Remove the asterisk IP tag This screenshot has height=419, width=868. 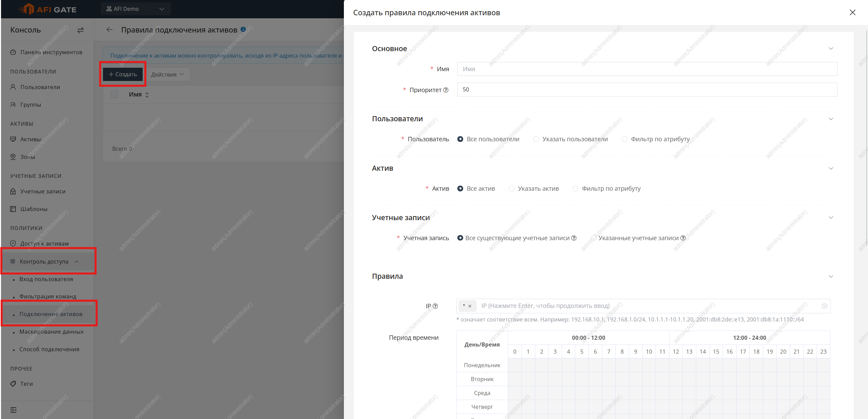click(470, 306)
